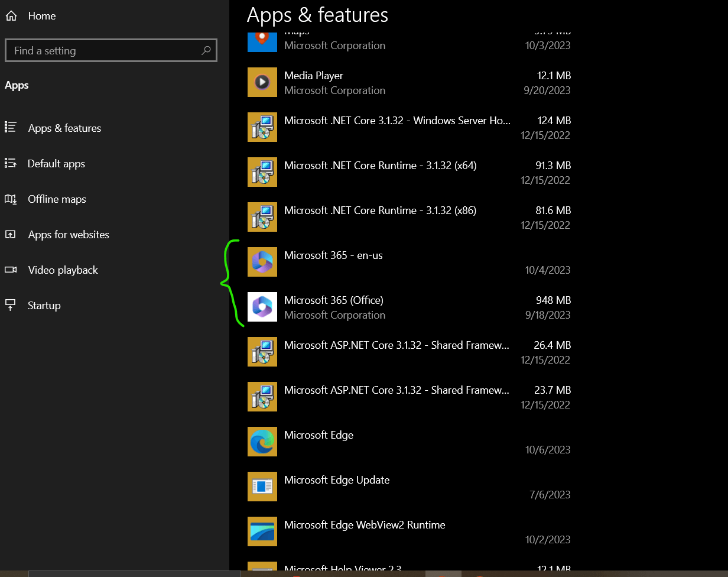Select Microsoft 365 (Office) entry
The width and height of the screenshot is (728, 577).
[x=334, y=300]
